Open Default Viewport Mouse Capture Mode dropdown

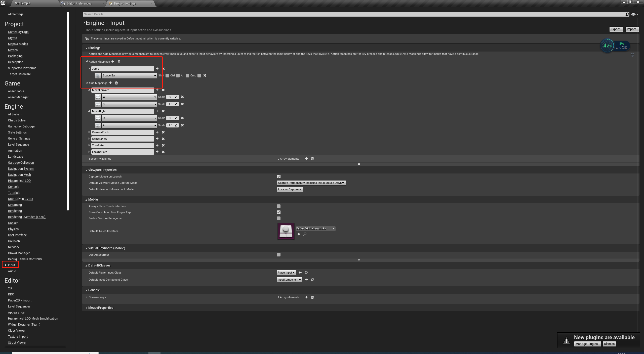tap(311, 183)
